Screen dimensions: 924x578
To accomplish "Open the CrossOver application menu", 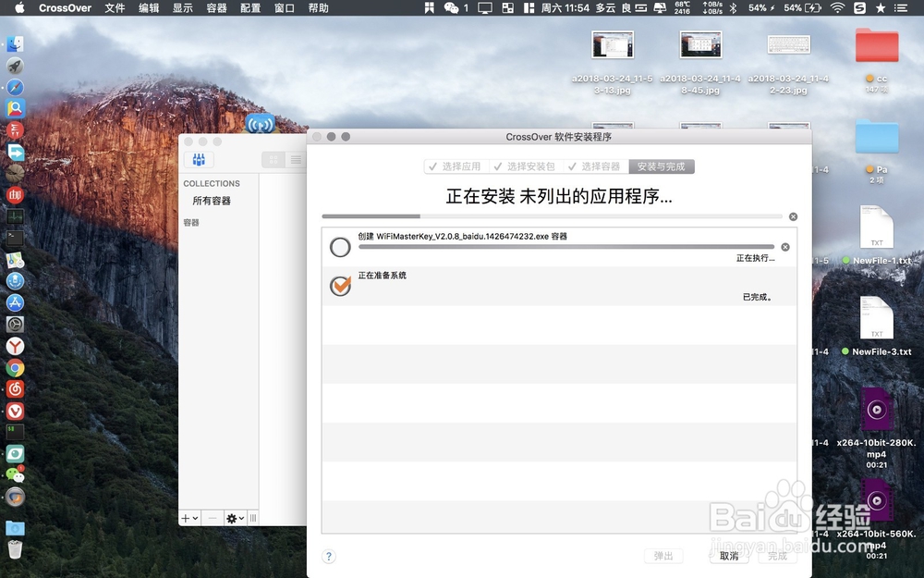I will [65, 7].
